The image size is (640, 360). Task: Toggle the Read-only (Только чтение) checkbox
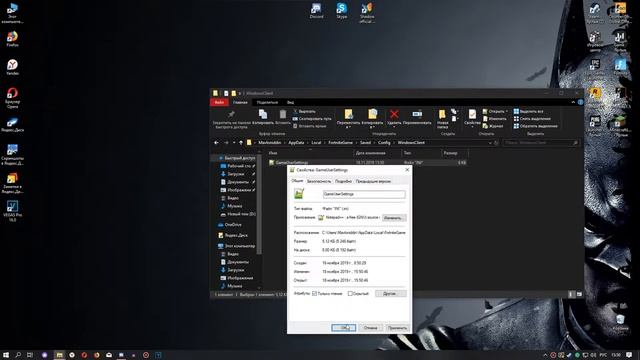tap(314, 293)
